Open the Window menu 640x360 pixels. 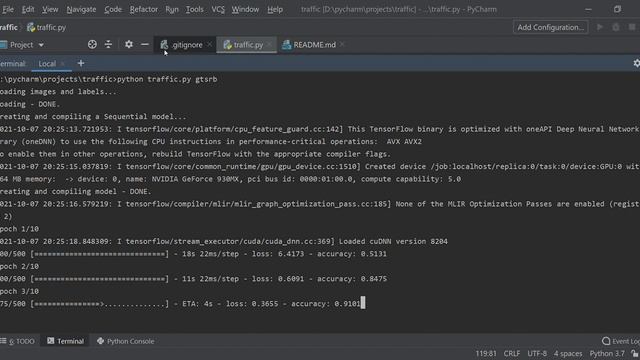click(245, 9)
